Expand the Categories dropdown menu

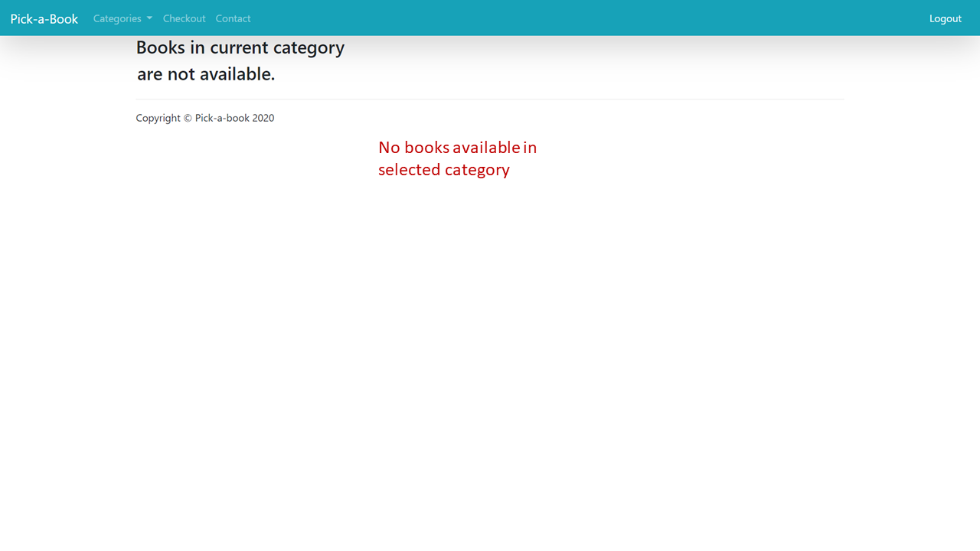tap(122, 18)
